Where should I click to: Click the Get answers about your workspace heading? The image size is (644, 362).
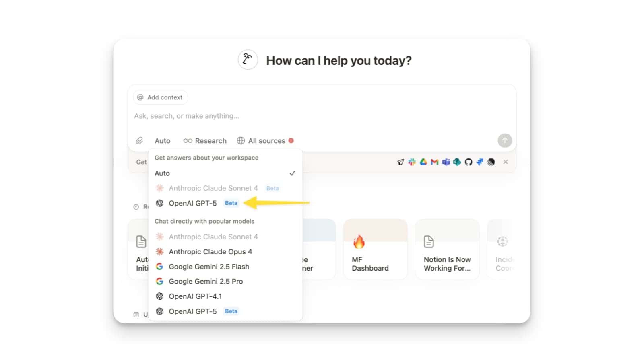coord(206,158)
